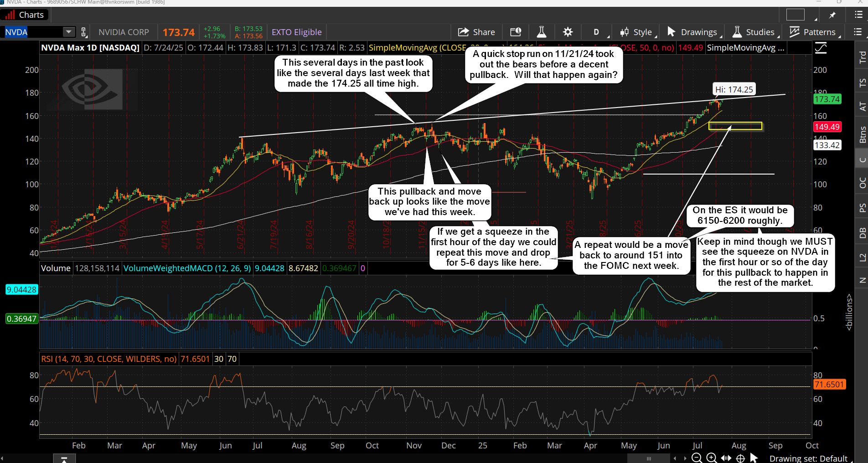Select the C sidebar tab
868x463 pixels.
862,159
